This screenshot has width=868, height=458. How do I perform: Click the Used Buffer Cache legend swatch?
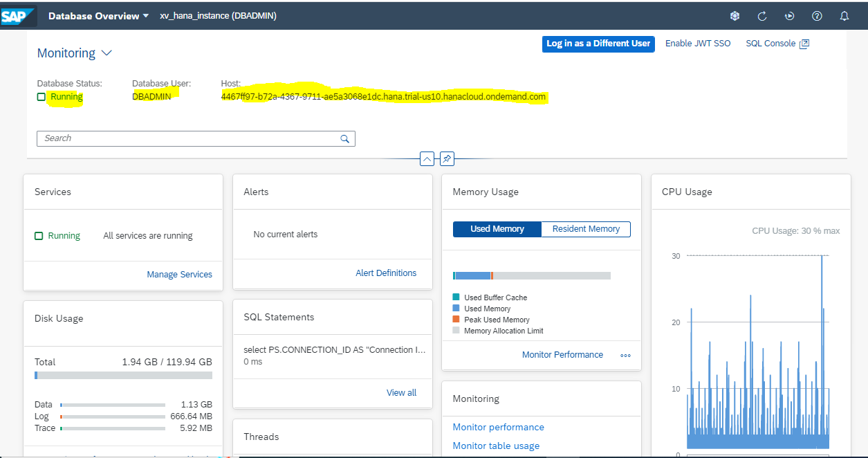click(456, 297)
